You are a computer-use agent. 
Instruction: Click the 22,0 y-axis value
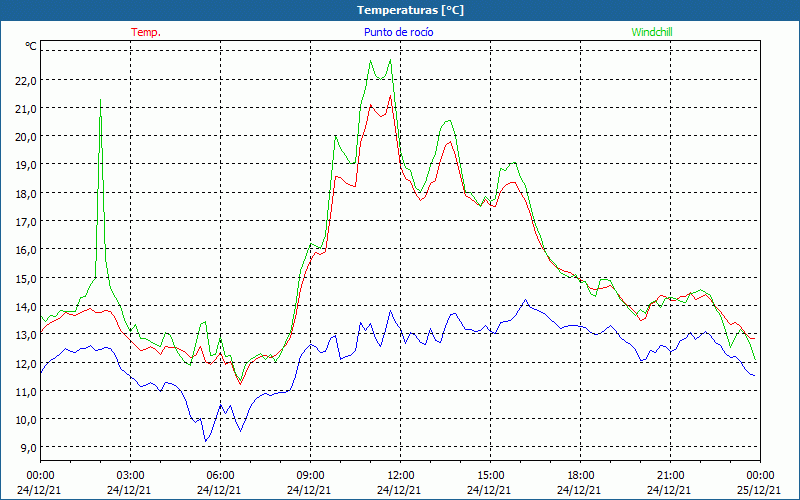[27, 80]
